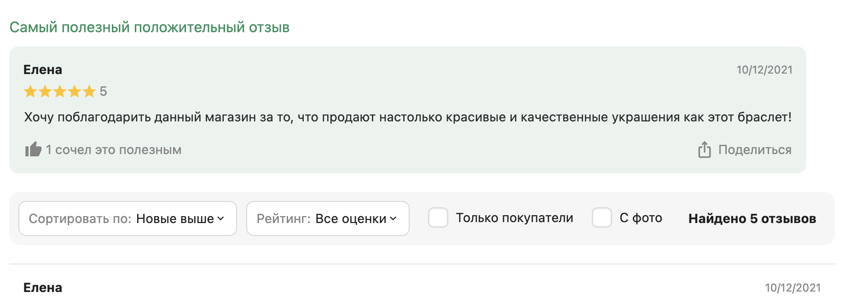Viewport: 868px width, 298px height.
Task: Click the thumbs-up helpful icon
Action: tap(33, 149)
